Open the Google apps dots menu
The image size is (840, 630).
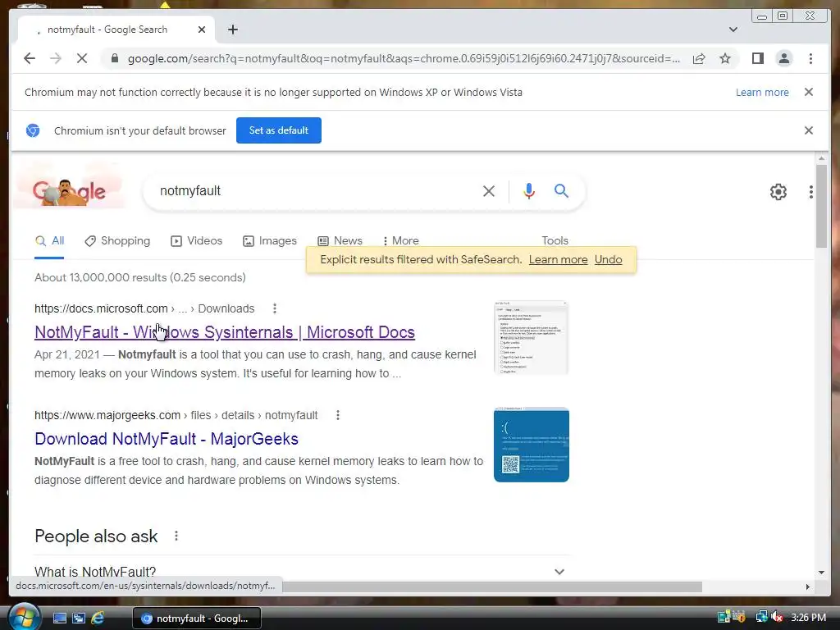coord(811,192)
